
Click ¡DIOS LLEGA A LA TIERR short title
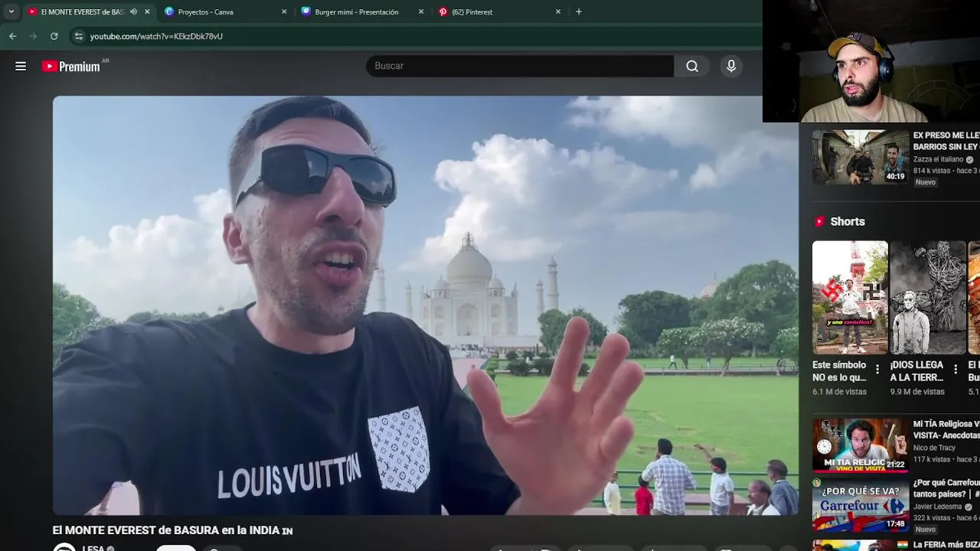click(x=916, y=371)
